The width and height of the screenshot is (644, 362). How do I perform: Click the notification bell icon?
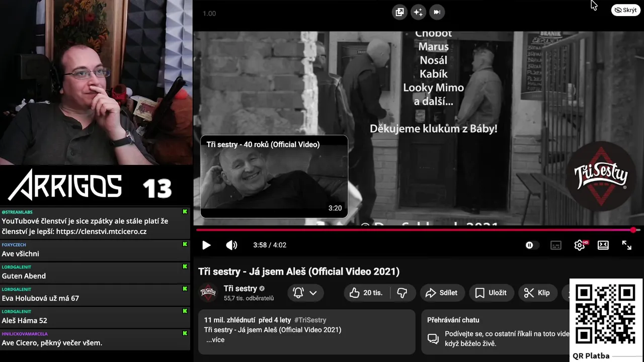(x=298, y=293)
